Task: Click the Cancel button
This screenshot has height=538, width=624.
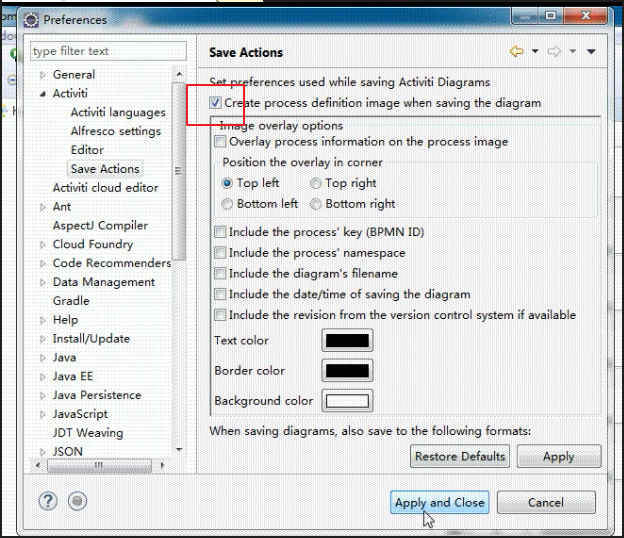Action: pyautogui.click(x=546, y=502)
